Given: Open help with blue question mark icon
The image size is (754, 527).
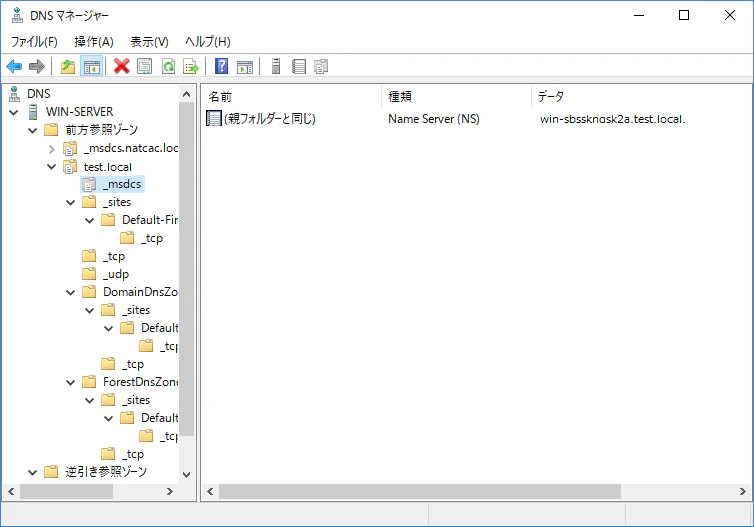Looking at the screenshot, I should click(x=221, y=66).
